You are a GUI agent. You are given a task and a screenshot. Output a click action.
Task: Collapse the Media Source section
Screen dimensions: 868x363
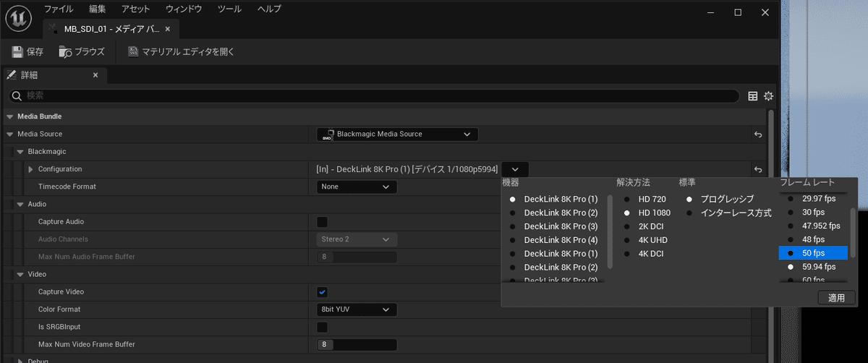tap(10, 134)
